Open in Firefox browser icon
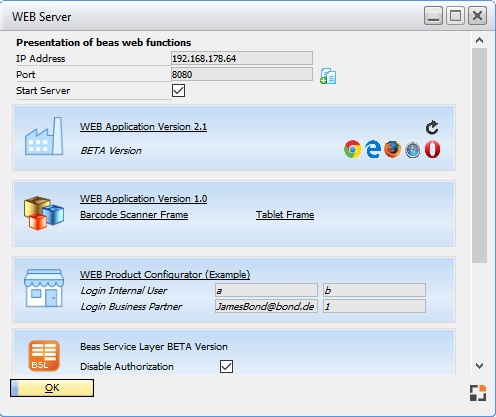This screenshot has height=417, width=496. [392, 149]
